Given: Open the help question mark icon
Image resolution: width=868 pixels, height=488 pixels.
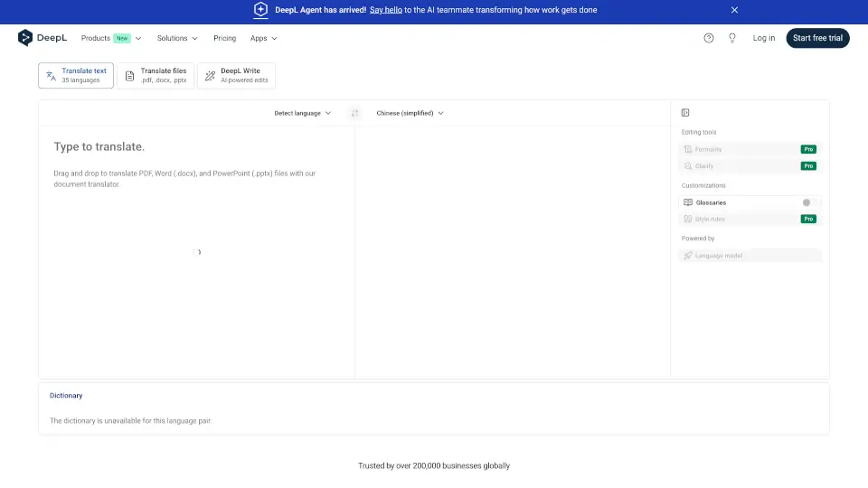Looking at the screenshot, I should [x=709, y=38].
